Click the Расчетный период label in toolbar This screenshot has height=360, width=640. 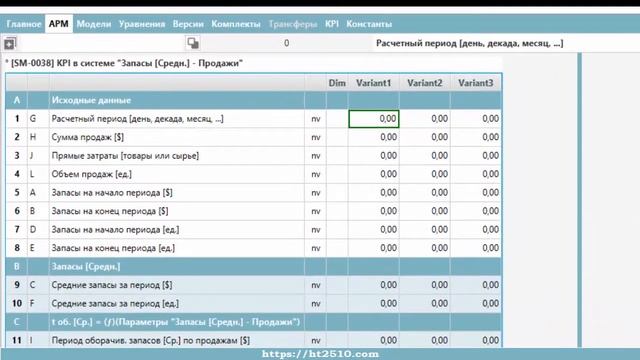pos(469,43)
